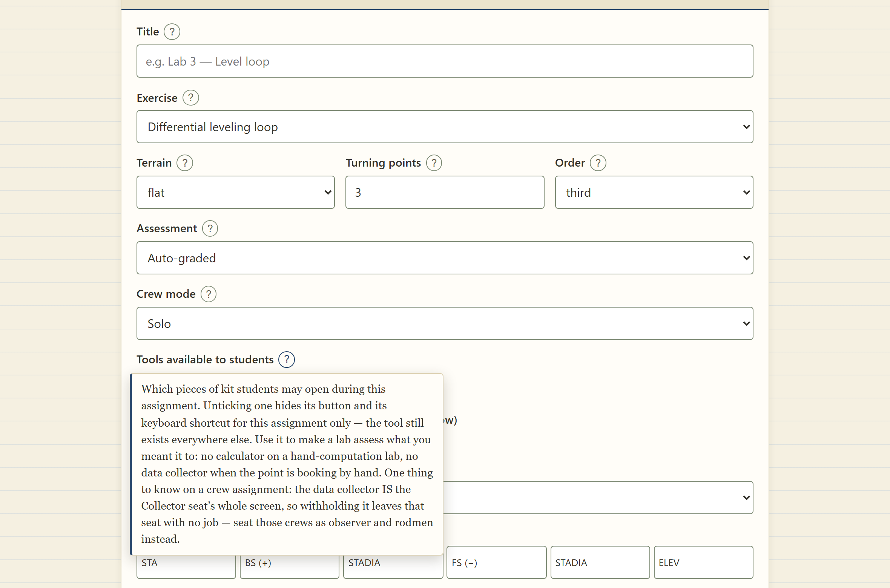Image resolution: width=890 pixels, height=588 pixels.
Task: Click the Tools available to students label
Action: (205, 360)
